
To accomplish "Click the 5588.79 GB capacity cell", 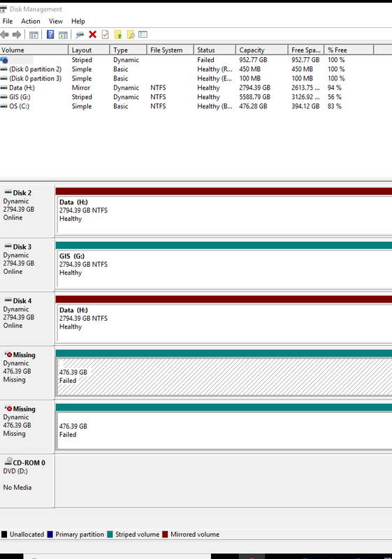I will [255, 97].
